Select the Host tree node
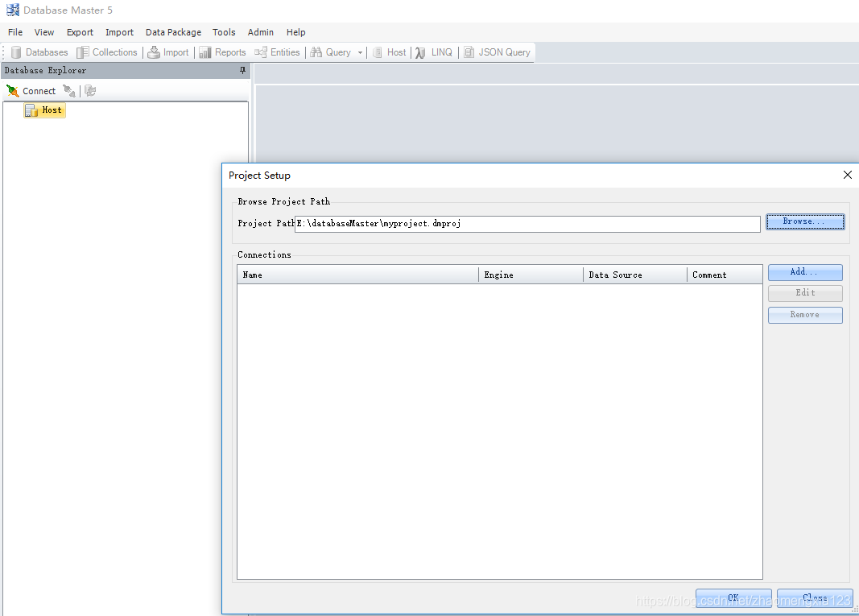 point(45,110)
